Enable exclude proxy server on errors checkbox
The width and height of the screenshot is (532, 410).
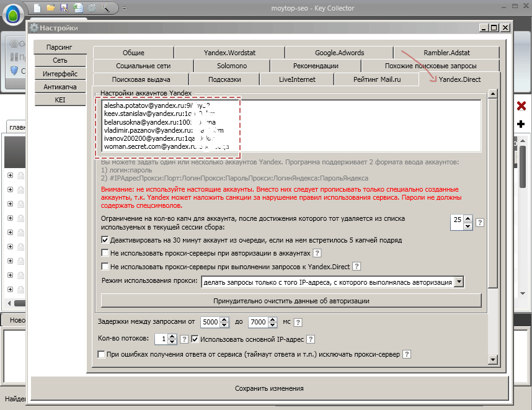point(101,354)
